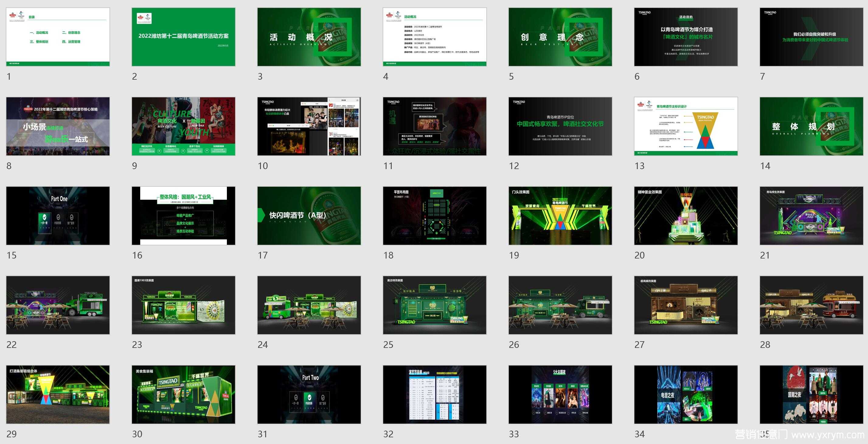This screenshot has height=444, width=868.
Task: Select slide 28 with the red vintage truck
Action: pyautogui.click(x=811, y=305)
